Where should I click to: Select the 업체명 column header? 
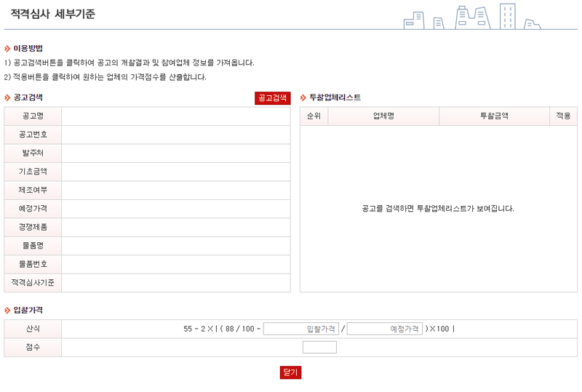pos(383,116)
